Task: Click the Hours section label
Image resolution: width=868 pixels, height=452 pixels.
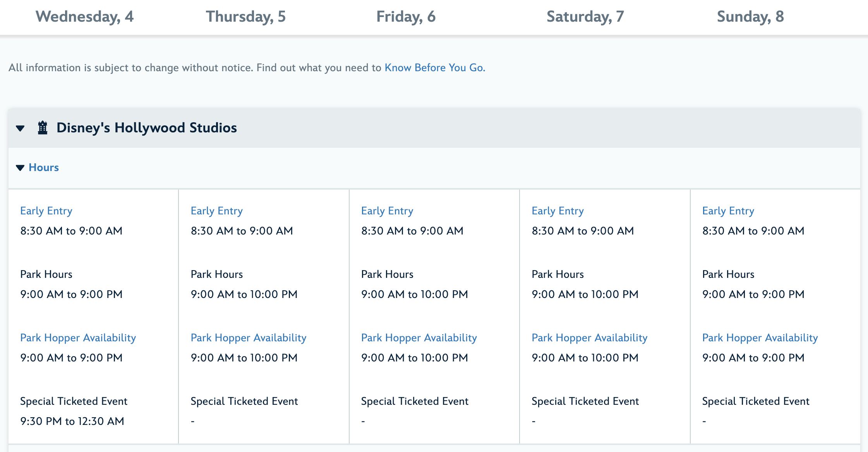Action: (44, 168)
